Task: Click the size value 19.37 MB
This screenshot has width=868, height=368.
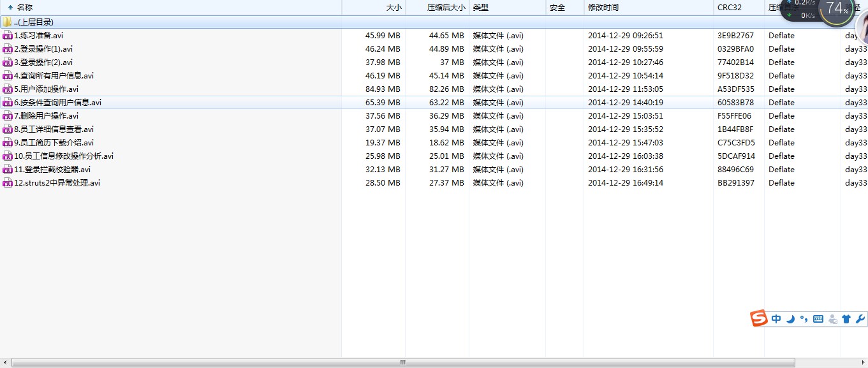Action: [x=383, y=143]
